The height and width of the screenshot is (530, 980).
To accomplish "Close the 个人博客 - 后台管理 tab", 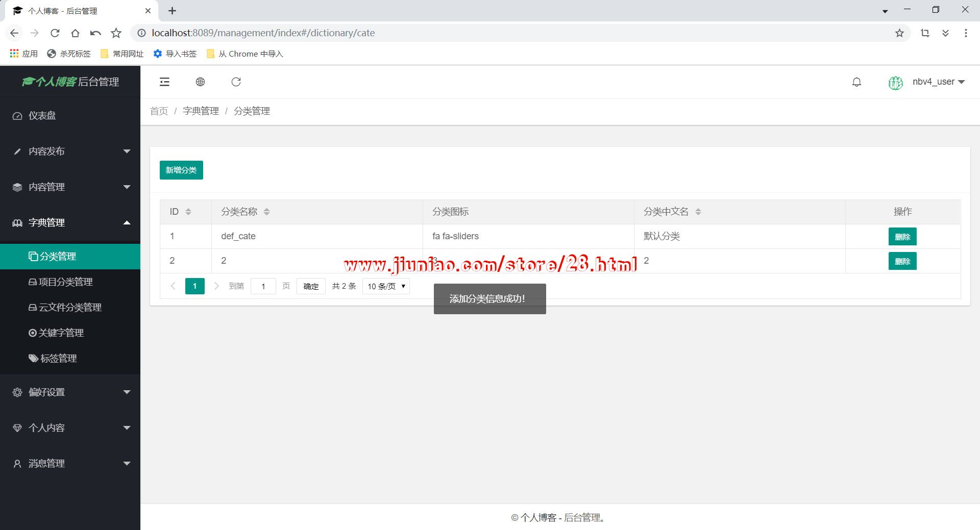I will (x=148, y=11).
